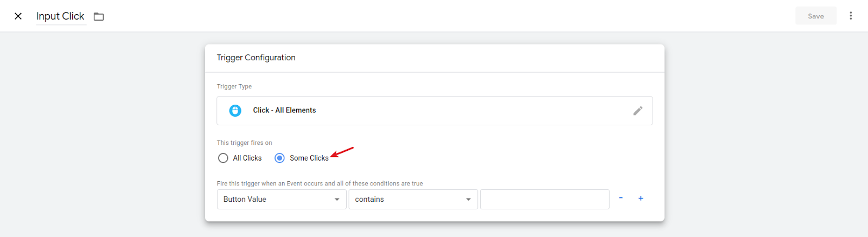Close the Input Click trigger editor
Screen dimensions: 868x237
click(18, 16)
